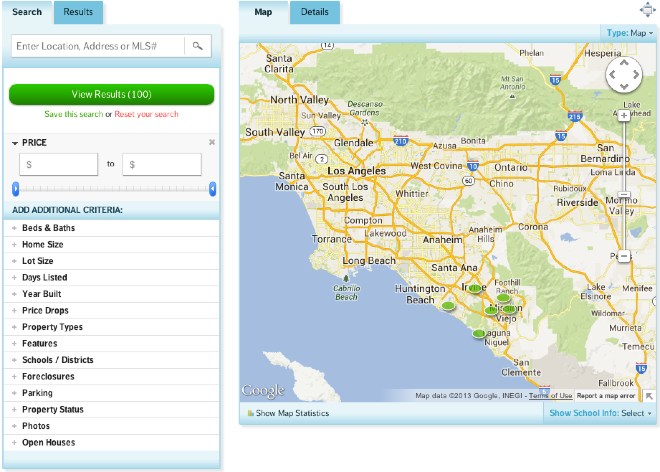Open the map Type dropdown

point(630,33)
